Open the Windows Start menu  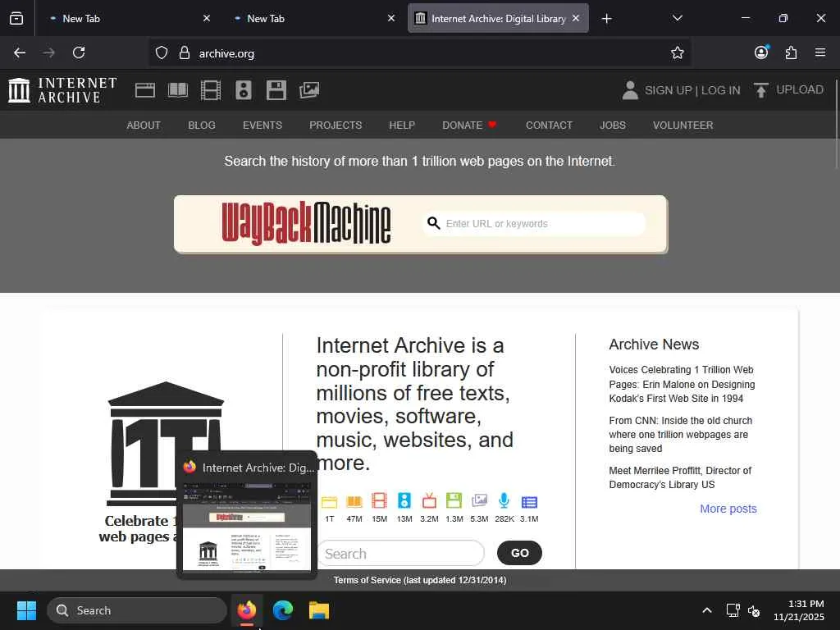tap(26, 610)
